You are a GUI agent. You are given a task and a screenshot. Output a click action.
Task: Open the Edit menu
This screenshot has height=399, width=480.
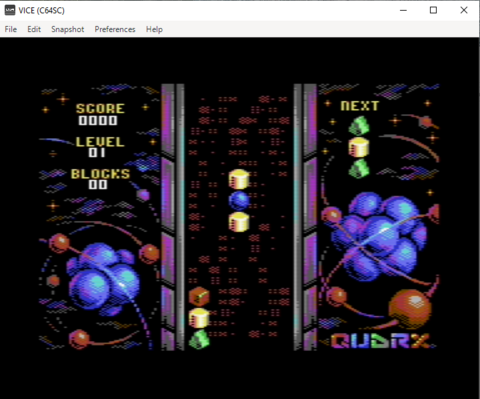pyautogui.click(x=34, y=29)
